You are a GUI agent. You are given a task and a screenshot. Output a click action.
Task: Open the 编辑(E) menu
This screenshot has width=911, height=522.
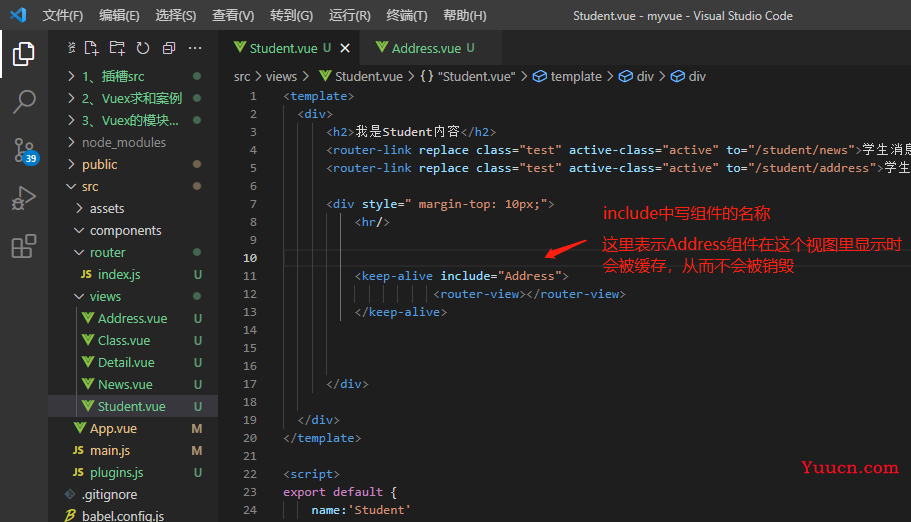[119, 15]
